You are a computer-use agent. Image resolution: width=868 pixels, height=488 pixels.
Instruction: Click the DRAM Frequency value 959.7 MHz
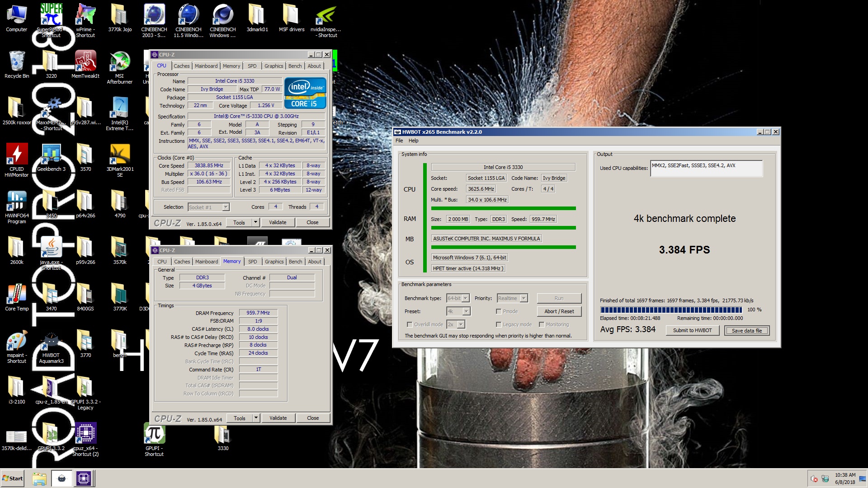pyautogui.click(x=258, y=313)
